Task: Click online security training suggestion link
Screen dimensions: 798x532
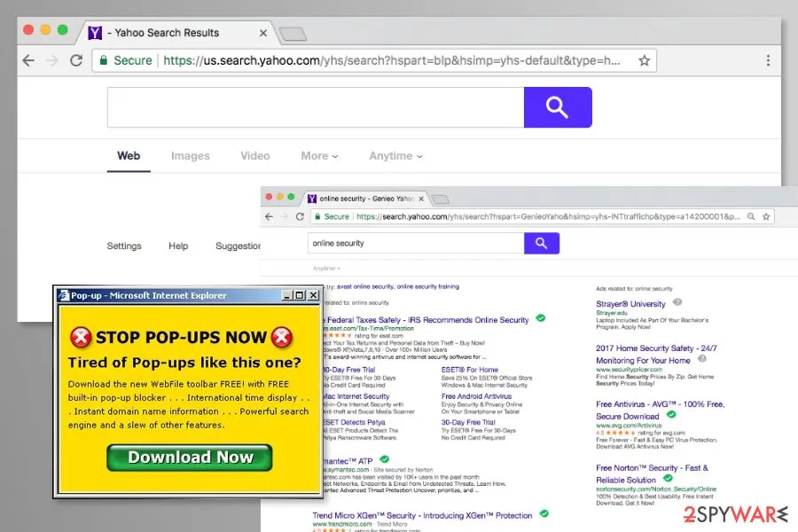Action: tap(428, 286)
